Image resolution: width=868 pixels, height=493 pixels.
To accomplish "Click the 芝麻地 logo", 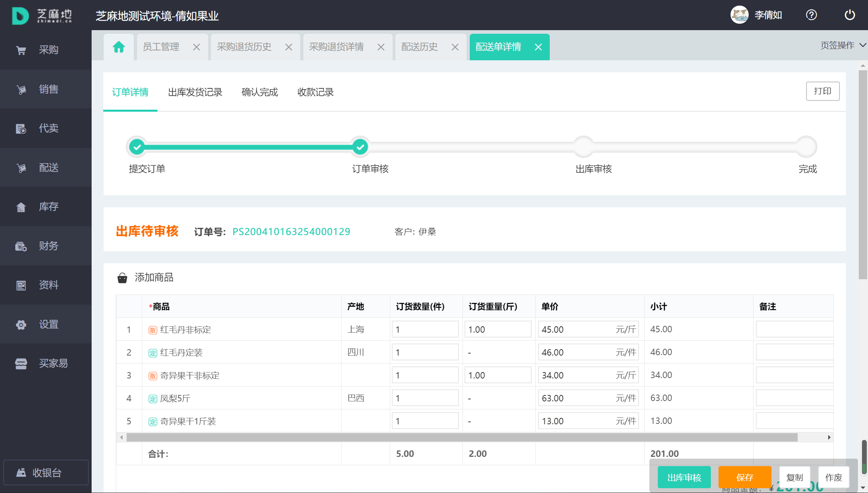I will click(42, 16).
